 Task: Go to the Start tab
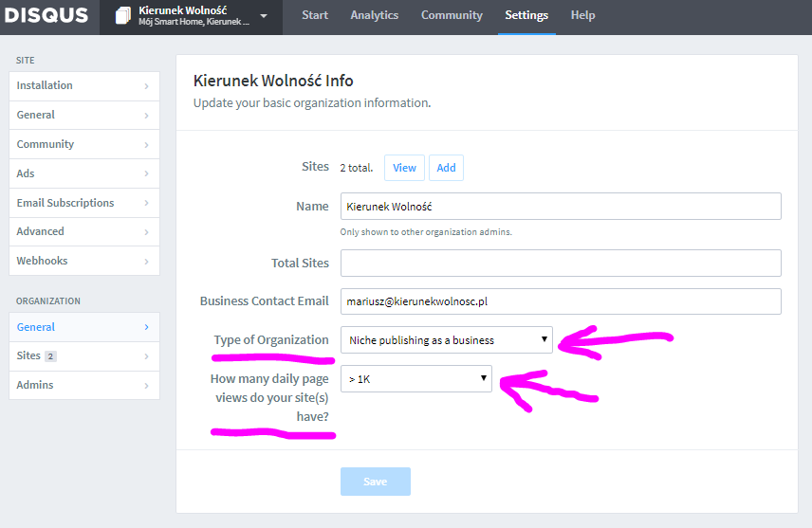pyautogui.click(x=315, y=15)
